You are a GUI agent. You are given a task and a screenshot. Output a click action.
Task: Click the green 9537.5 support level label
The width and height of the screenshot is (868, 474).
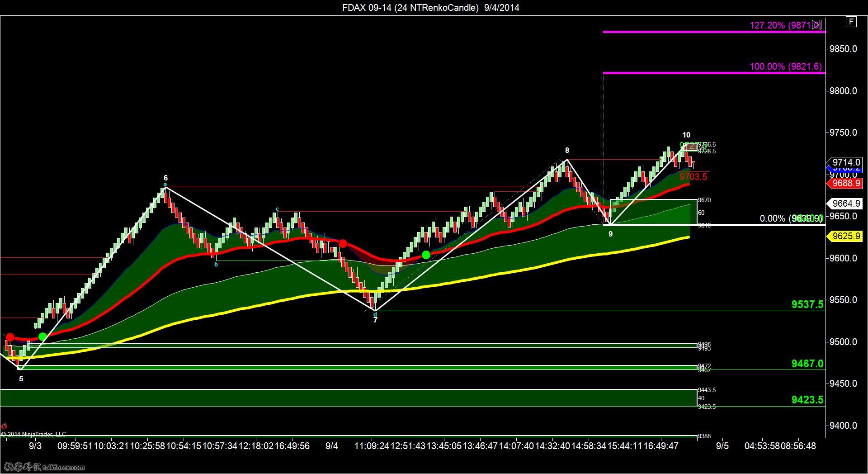[807, 304]
